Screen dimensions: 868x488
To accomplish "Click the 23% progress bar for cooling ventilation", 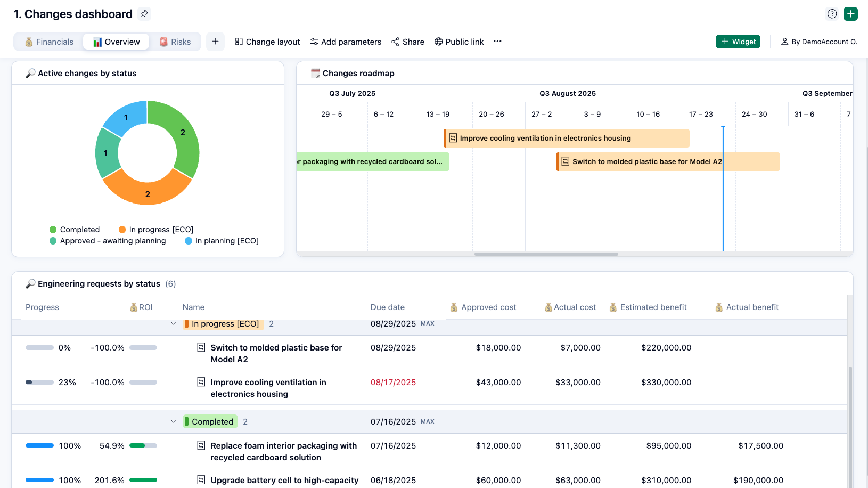I will (39, 382).
